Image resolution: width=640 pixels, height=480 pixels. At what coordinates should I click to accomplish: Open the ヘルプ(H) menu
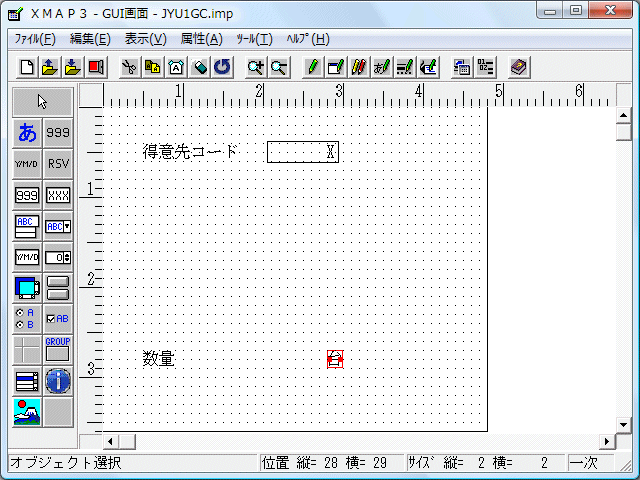(308, 39)
